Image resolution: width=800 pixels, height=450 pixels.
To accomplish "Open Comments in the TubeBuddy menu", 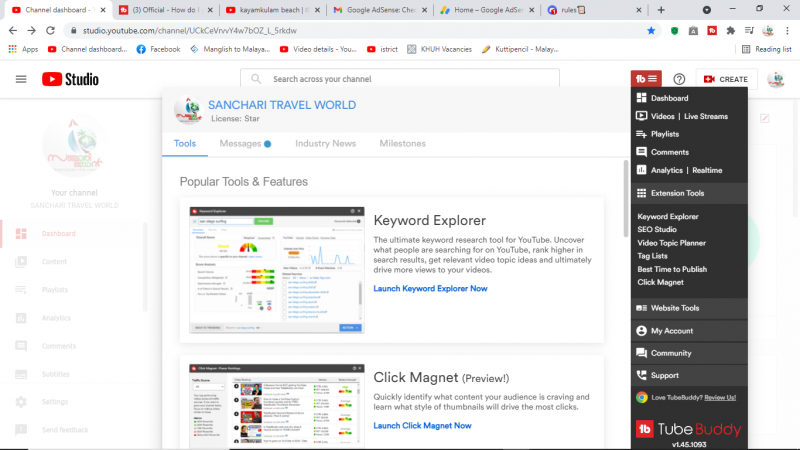I will (x=669, y=152).
